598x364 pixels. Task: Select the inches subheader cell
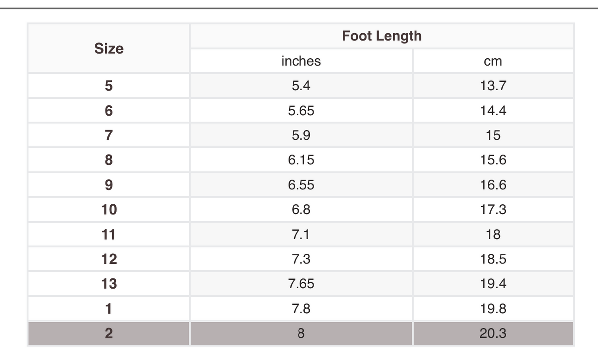tap(301, 61)
